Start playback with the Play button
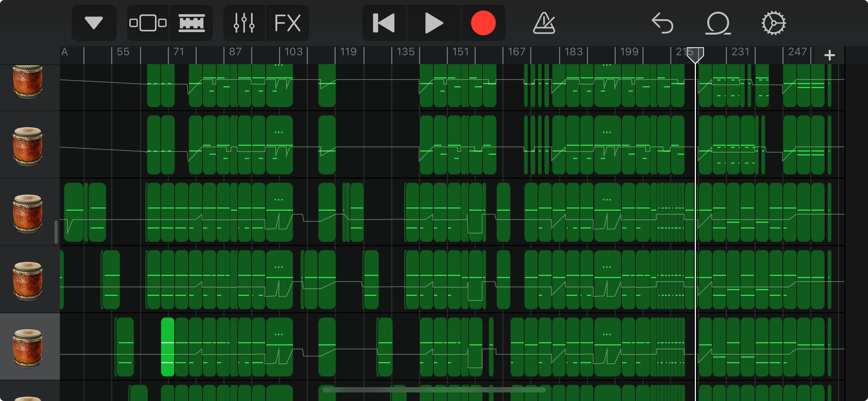Image resolution: width=868 pixels, height=401 pixels. tap(434, 23)
